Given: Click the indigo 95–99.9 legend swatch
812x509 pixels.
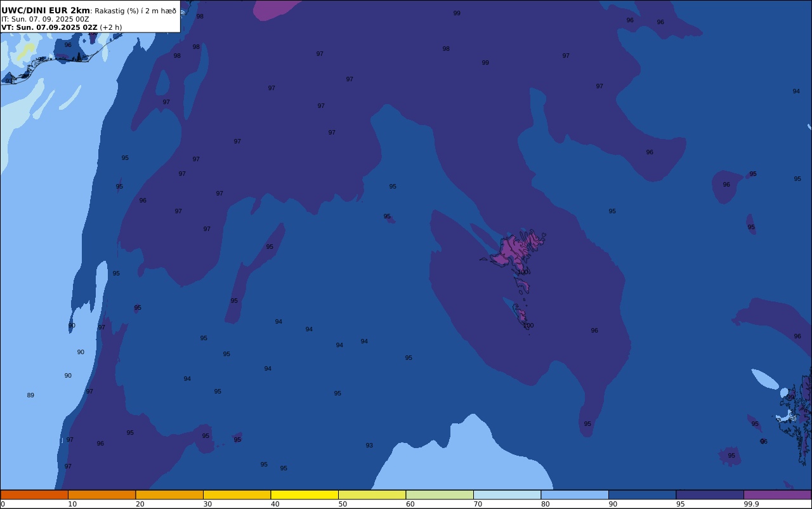Looking at the screenshot, I should pos(710,494).
